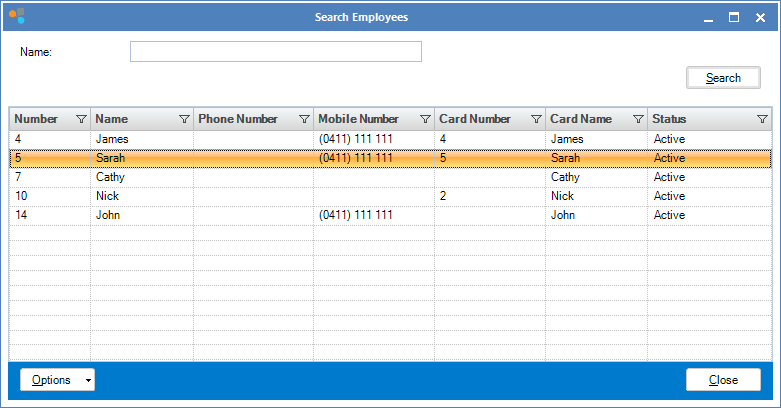Click into the Name search field

(x=275, y=52)
